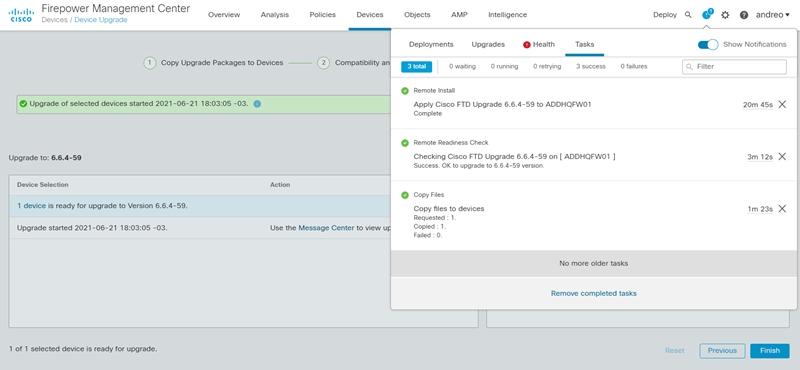Filter tasks by 3 success
The image size is (800, 370).
(x=591, y=66)
